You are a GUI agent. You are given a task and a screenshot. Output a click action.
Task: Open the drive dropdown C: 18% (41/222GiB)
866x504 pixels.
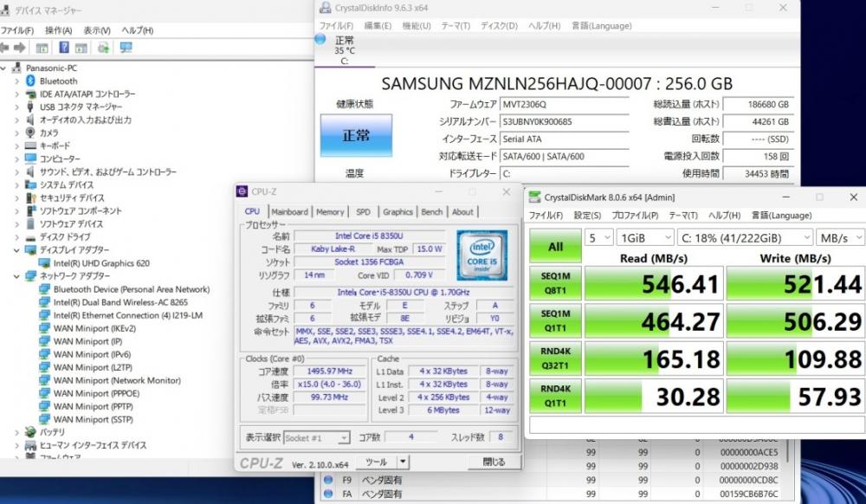[745, 238]
